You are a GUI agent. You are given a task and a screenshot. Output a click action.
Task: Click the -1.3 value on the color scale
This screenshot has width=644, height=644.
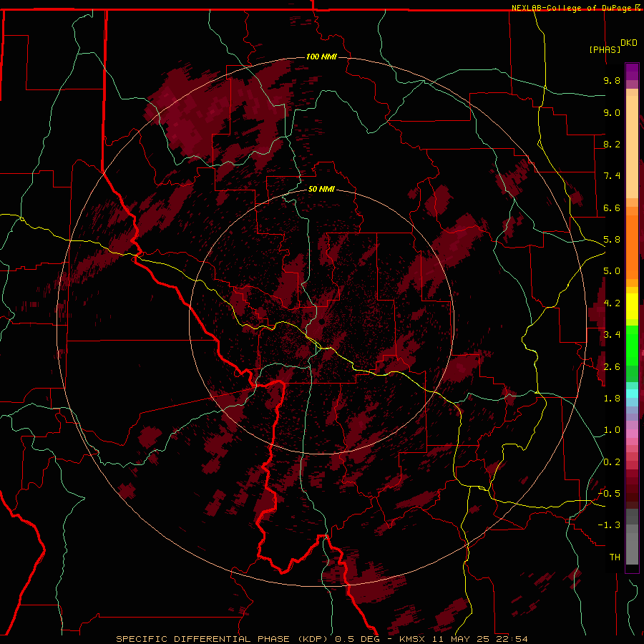609,525
